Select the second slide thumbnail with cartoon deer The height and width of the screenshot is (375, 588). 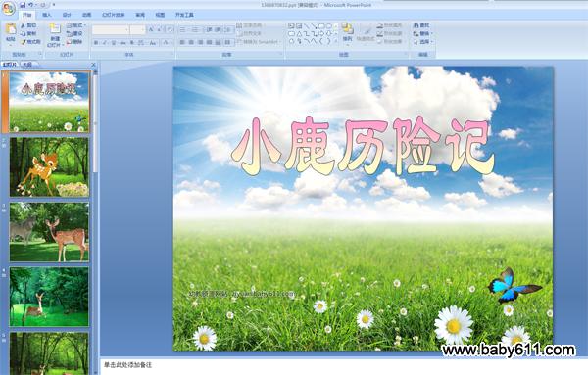pos(49,167)
